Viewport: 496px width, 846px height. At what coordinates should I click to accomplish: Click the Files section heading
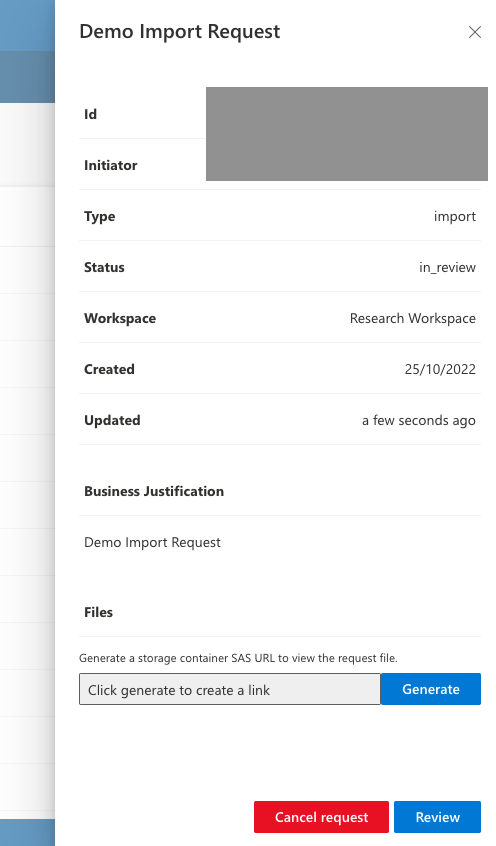pyautogui.click(x=98, y=612)
